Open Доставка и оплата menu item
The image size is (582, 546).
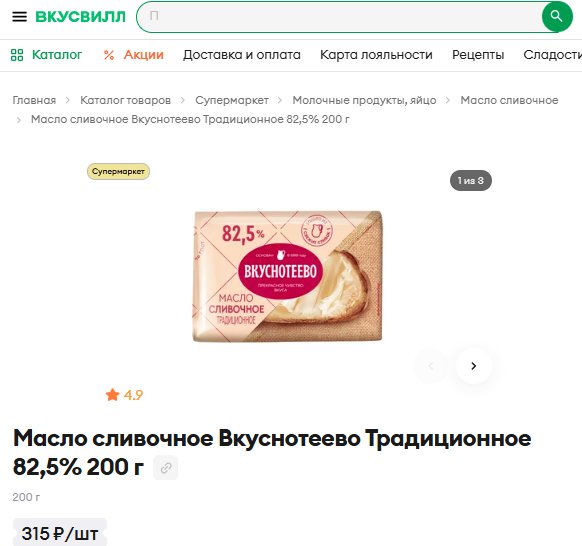(242, 55)
